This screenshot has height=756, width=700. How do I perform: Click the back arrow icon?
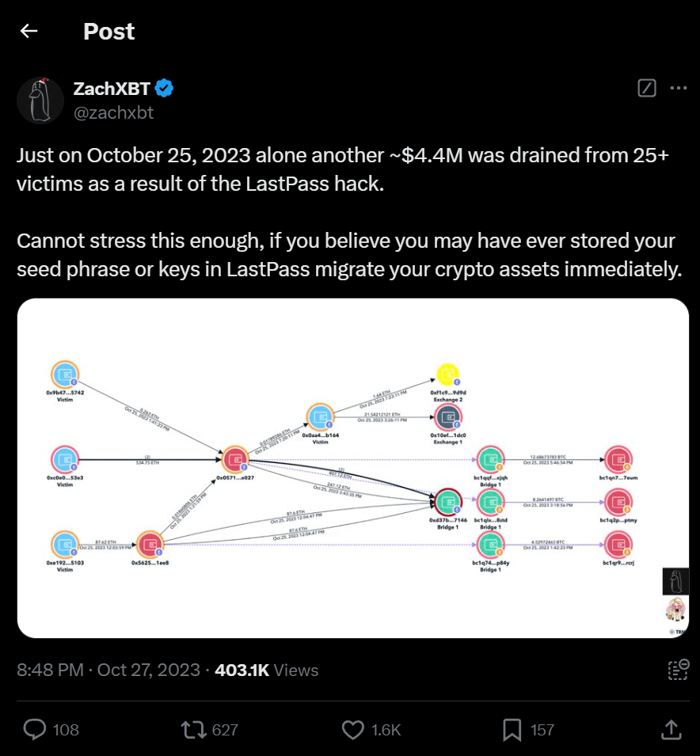pos(29,32)
